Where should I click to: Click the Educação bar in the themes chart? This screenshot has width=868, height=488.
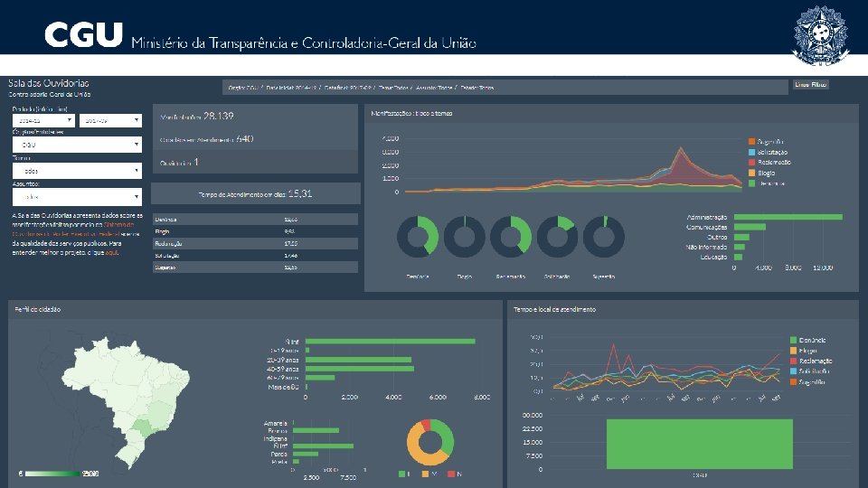coord(739,257)
